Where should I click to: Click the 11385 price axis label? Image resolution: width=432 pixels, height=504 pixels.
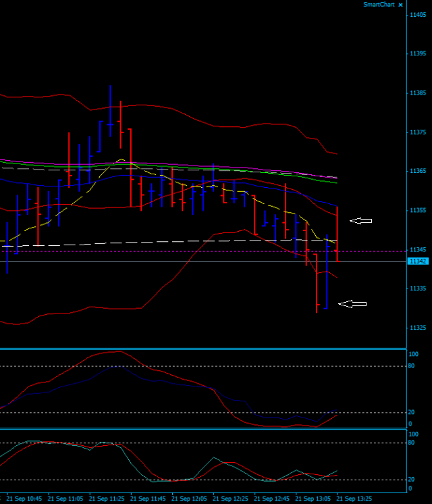tap(418, 93)
